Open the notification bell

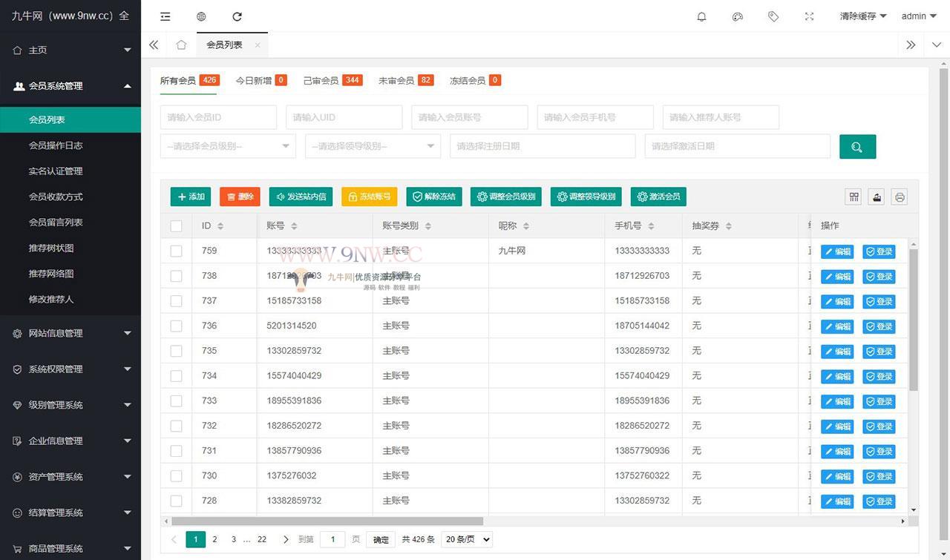click(x=701, y=16)
